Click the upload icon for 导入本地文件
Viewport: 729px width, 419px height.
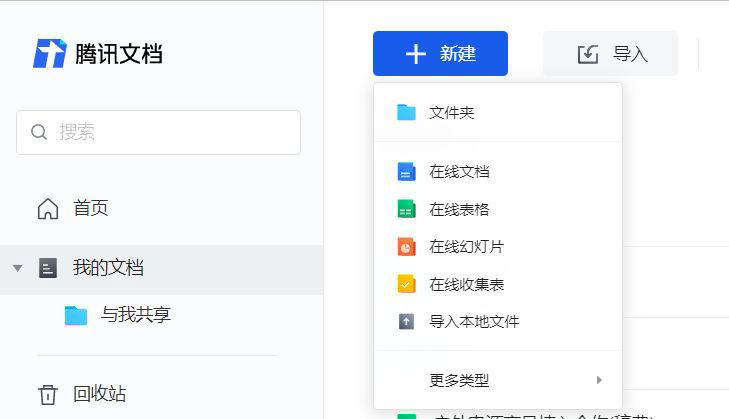pyautogui.click(x=406, y=321)
